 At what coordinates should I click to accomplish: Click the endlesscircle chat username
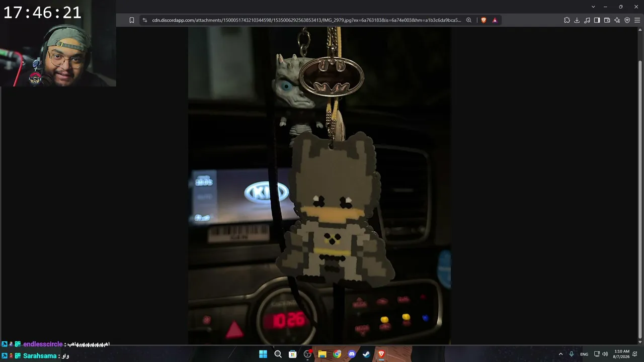43,344
